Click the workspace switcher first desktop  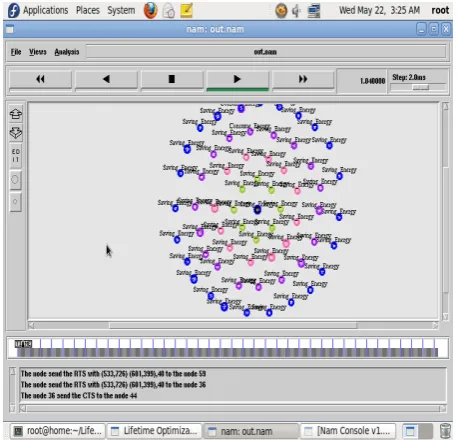tap(410, 431)
